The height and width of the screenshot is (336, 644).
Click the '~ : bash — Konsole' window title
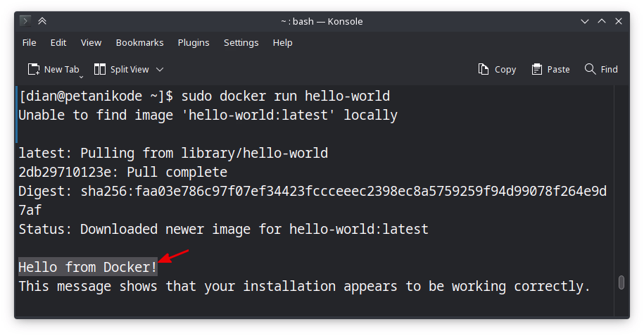tap(322, 21)
